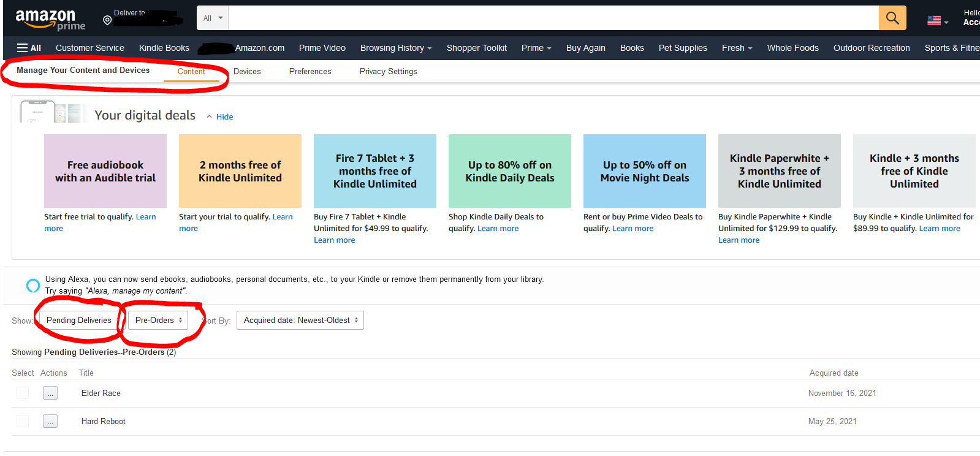The height and width of the screenshot is (456, 980).
Task: Open the All hamburger menu
Action: point(29,48)
